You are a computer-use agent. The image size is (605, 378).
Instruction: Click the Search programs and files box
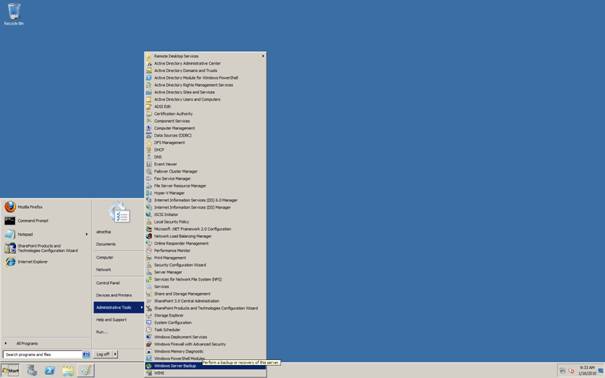[42, 354]
